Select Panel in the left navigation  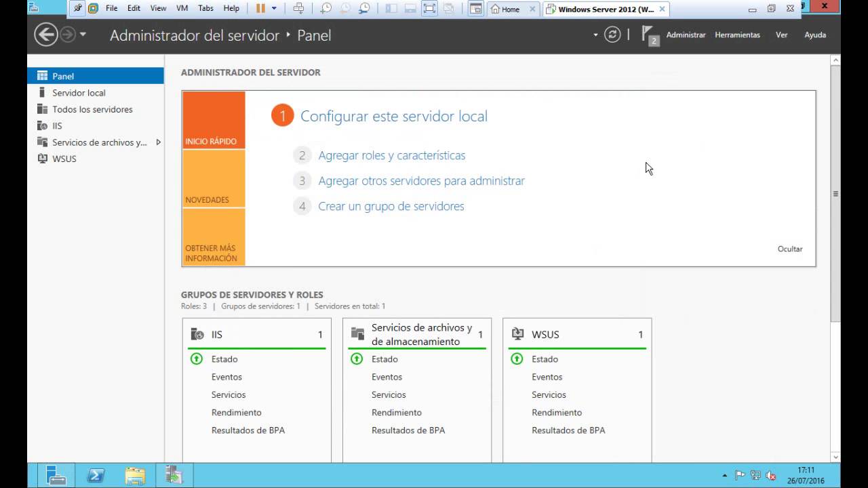(x=96, y=76)
